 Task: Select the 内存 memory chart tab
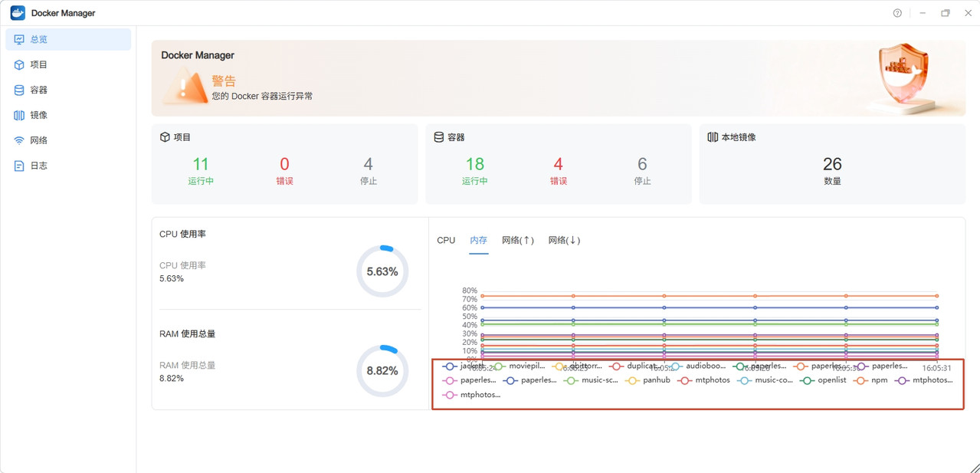click(479, 241)
